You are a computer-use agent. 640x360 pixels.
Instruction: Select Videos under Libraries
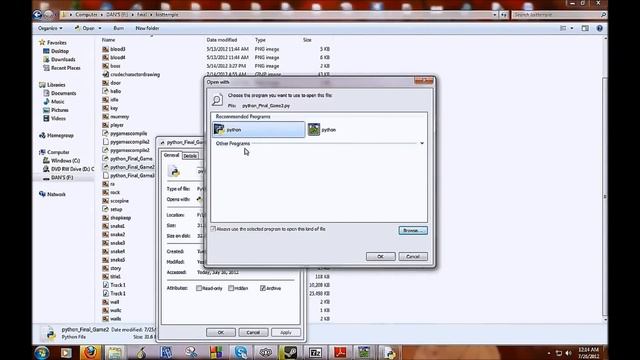coord(58,118)
